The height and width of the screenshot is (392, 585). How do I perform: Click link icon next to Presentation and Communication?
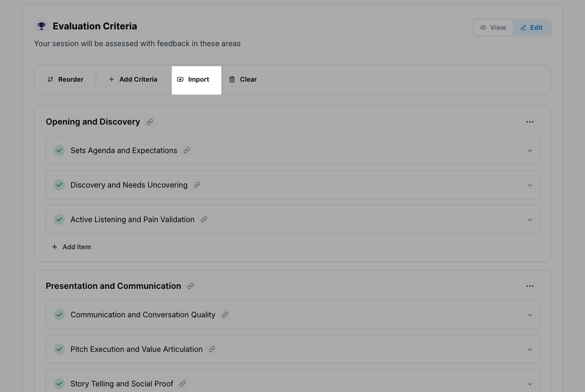[190, 286]
